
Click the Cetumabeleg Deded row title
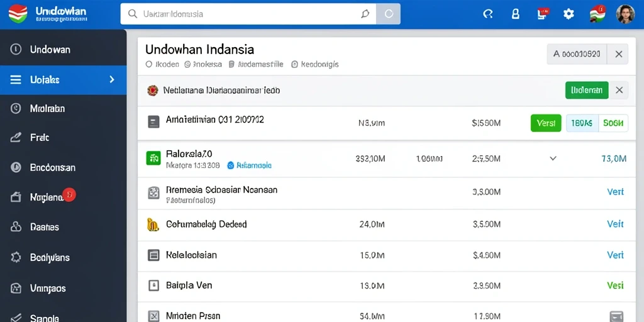click(x=206, y=225)
